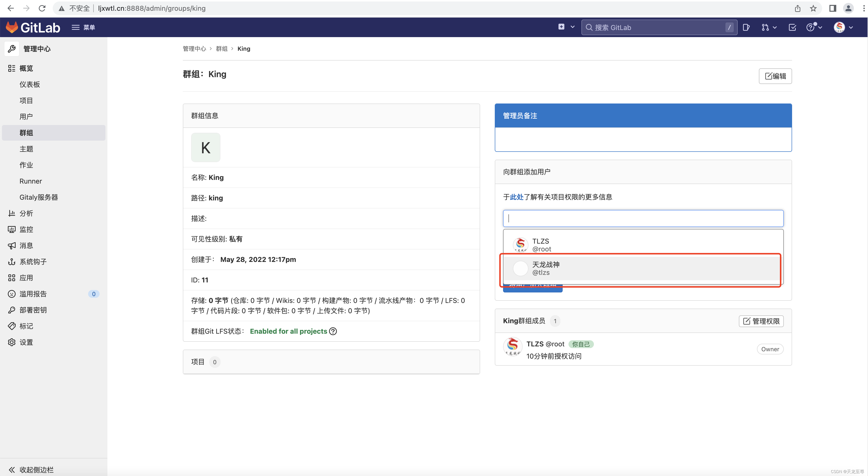Viewport: 868px width, 476px height.
Task: Click the 系统钩子 anchor icon
Action: [x=12, y=262]
